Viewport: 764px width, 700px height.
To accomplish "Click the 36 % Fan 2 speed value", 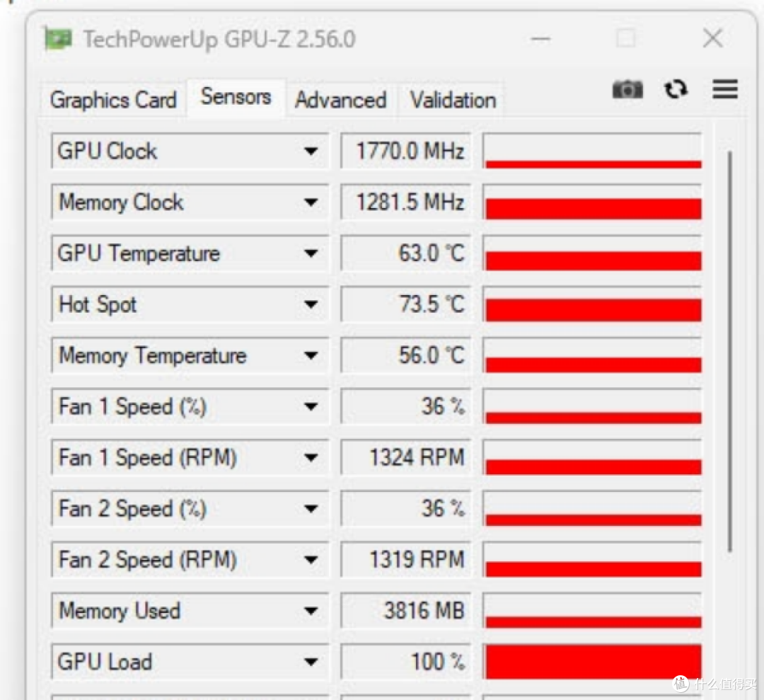I will coord(406,508).
